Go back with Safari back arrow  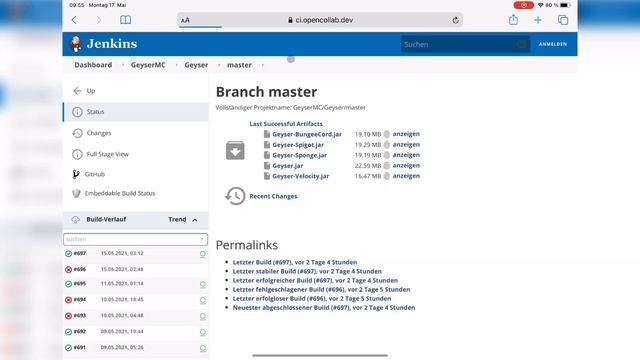(74, 20)
